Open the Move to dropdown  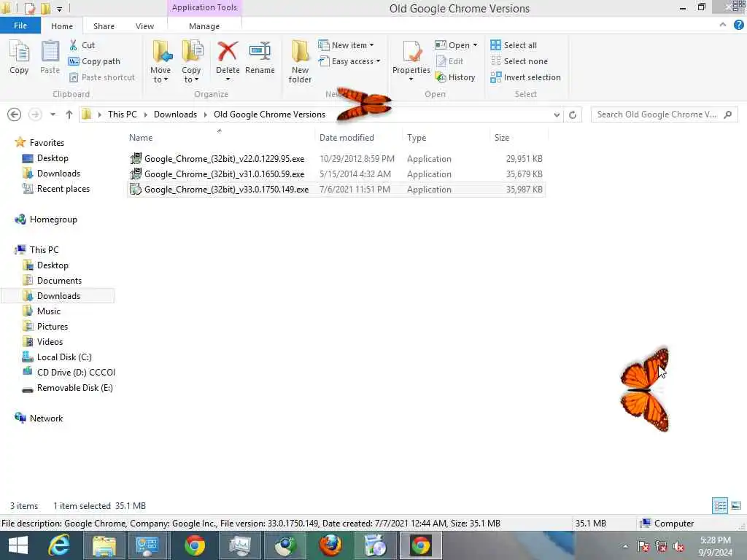coord(160,75)
